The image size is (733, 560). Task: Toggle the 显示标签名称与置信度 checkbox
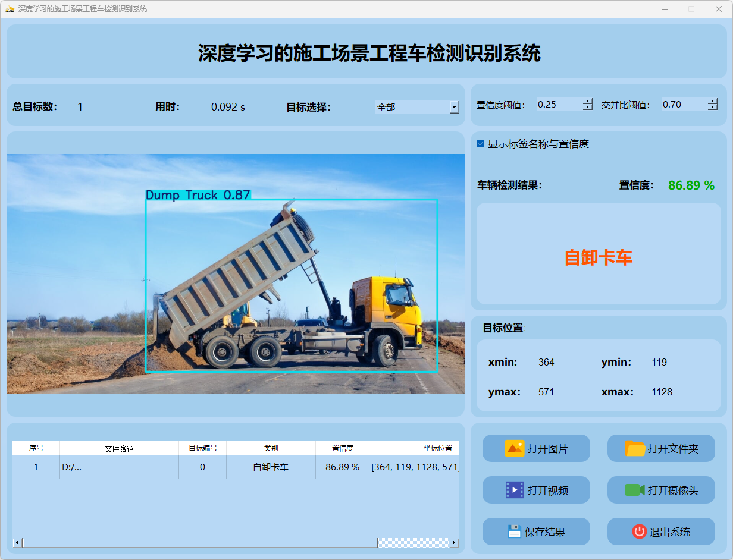481,144
